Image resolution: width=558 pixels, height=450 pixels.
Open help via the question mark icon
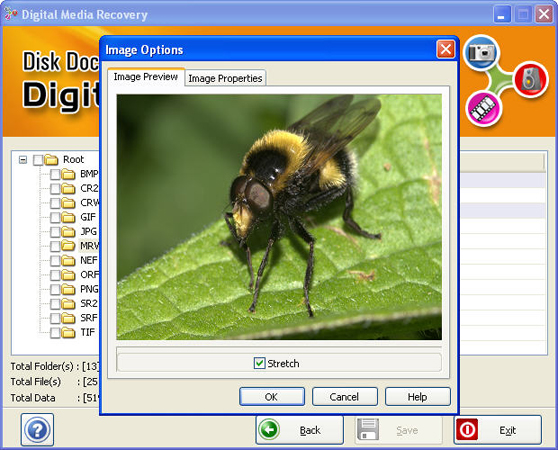pyautogui.click(x=37, y=430)
